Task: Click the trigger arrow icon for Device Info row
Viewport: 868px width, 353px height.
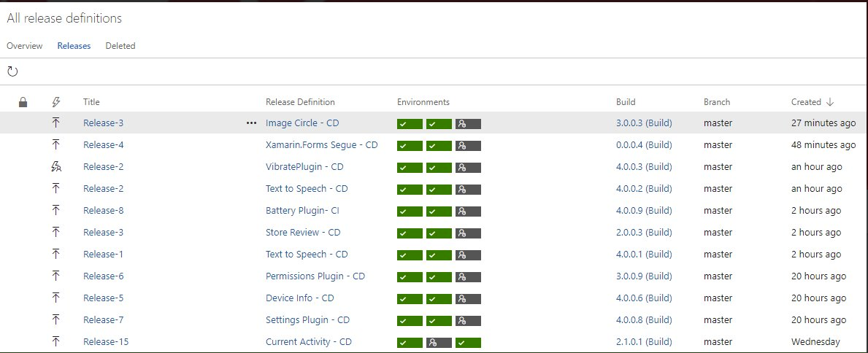Action: pos(55,298)
